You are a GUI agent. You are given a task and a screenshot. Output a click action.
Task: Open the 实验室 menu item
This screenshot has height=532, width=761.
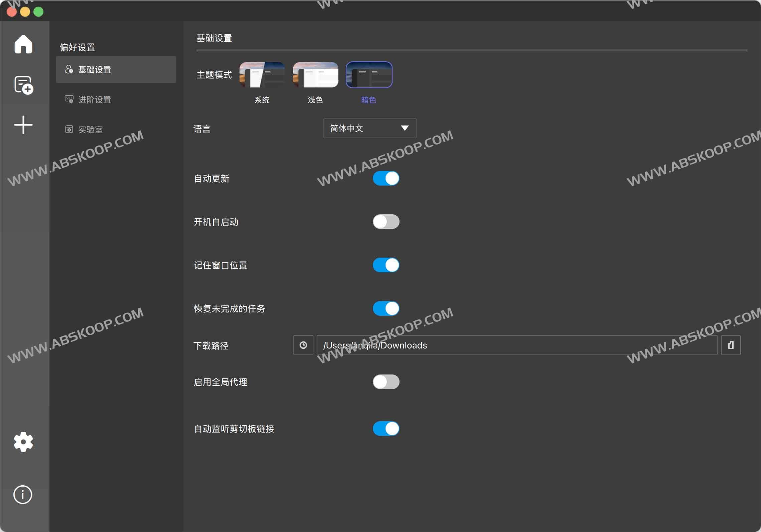(x=90, y=129)
